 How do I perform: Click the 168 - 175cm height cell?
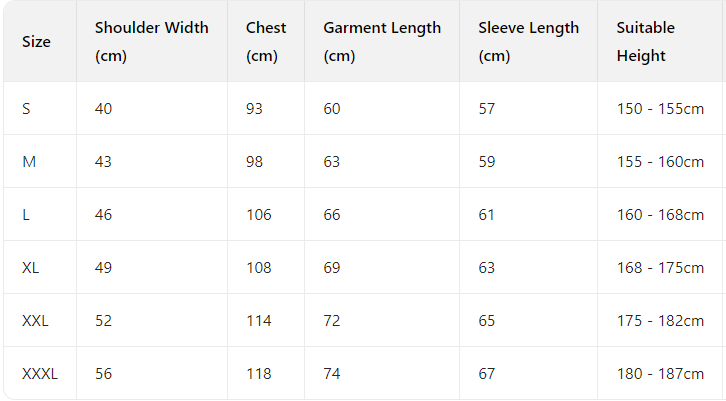660,267
